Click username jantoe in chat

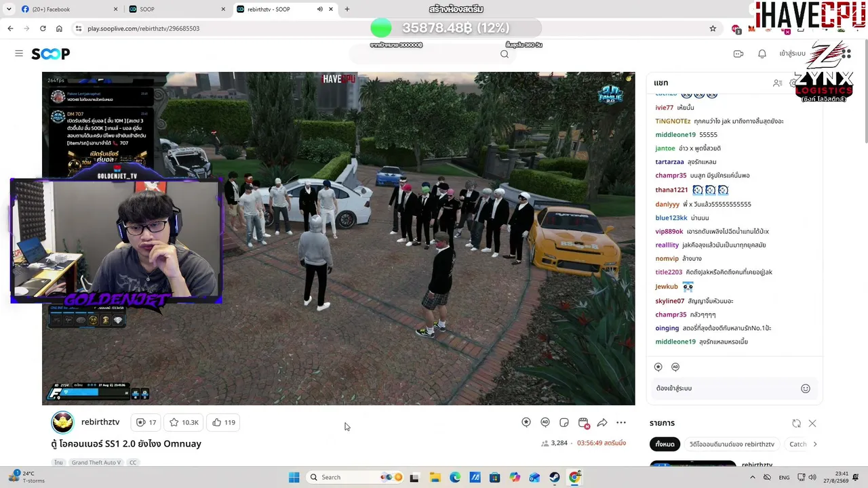point(665,148)
